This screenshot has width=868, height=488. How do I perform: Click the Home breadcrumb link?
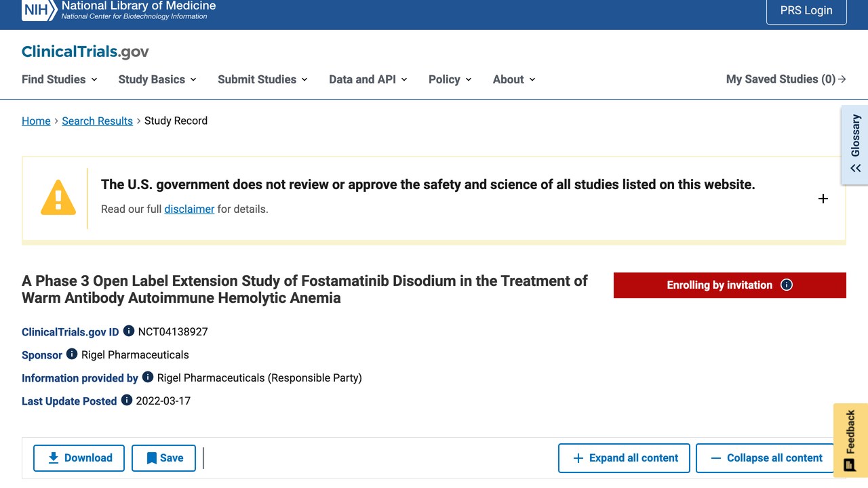coord(36,121)
